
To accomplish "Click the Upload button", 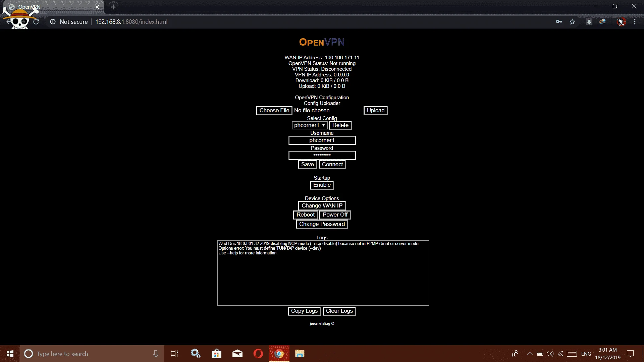I will pos(375,111).
